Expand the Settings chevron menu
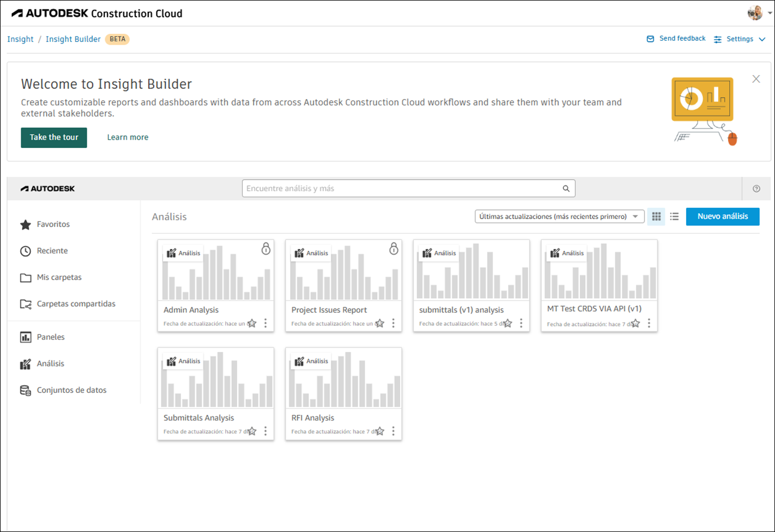Viewport: 775px width, 532px height. (762, 39)
